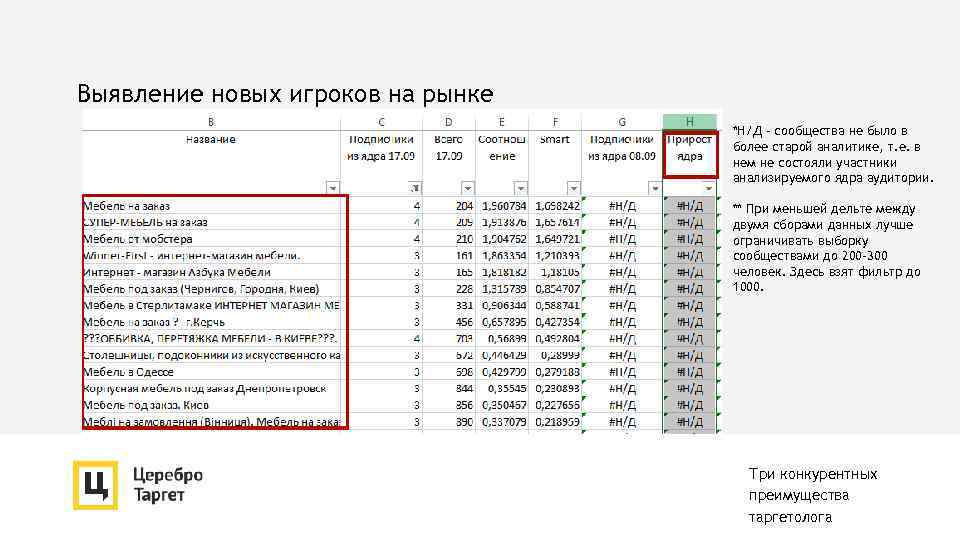Select cell ОББИВКА, ПЕРЕТЯЖКА МЕБЕЛИ - В КИЕВЕ

click(x=211, y=339)
